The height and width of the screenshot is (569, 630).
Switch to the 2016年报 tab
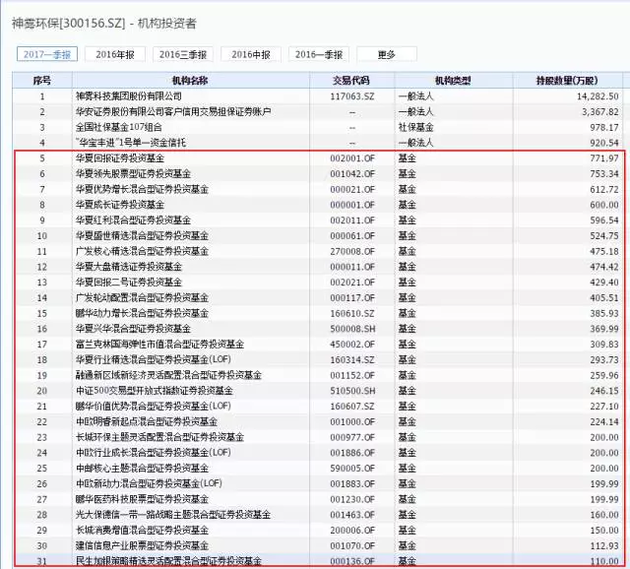point(115,54)
